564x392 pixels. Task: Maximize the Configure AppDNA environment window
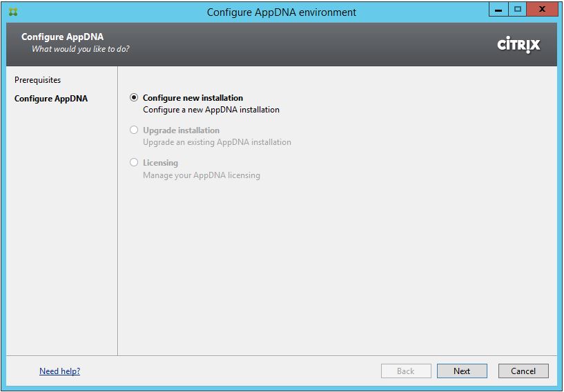(x=518, y=10)
